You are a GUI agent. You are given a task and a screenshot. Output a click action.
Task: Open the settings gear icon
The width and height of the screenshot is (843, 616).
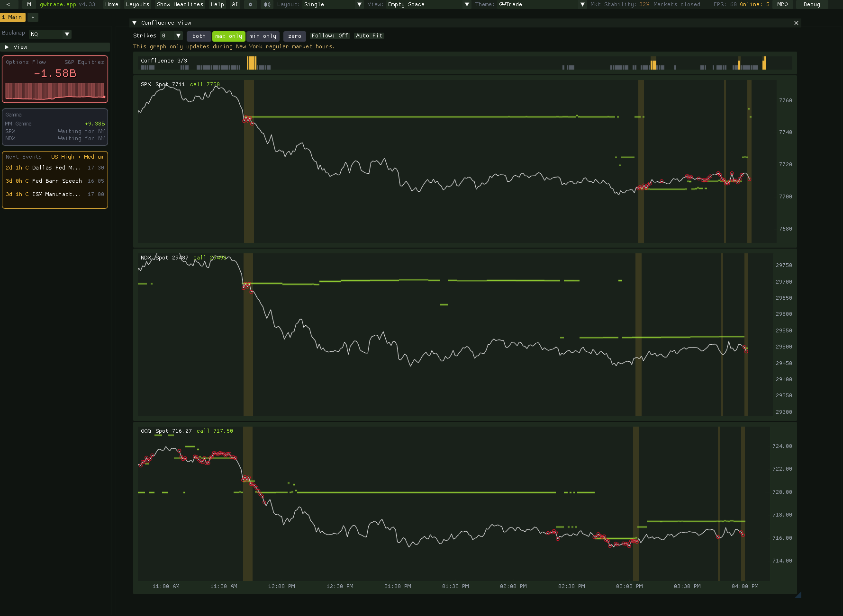[x=250, y=4]
